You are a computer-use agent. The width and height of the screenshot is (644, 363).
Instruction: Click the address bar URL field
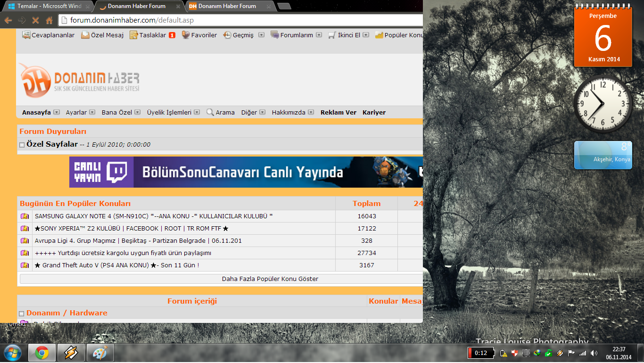(x=241, y=20)
